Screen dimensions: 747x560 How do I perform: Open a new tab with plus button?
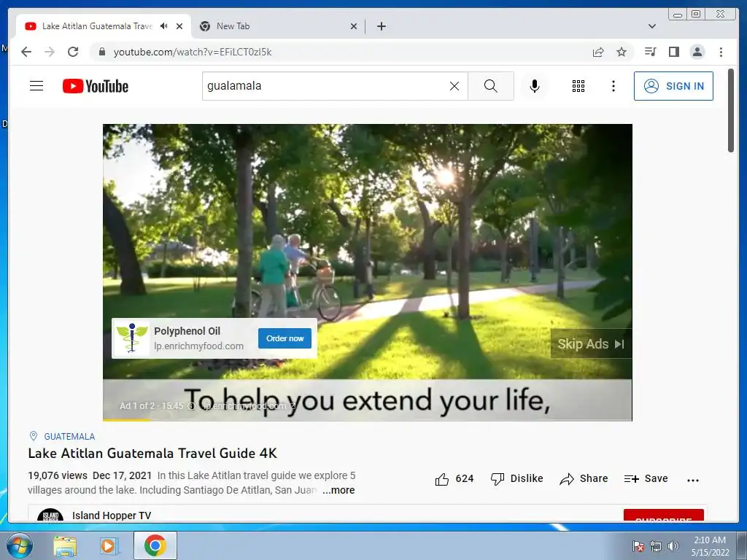tap(381, 26)
